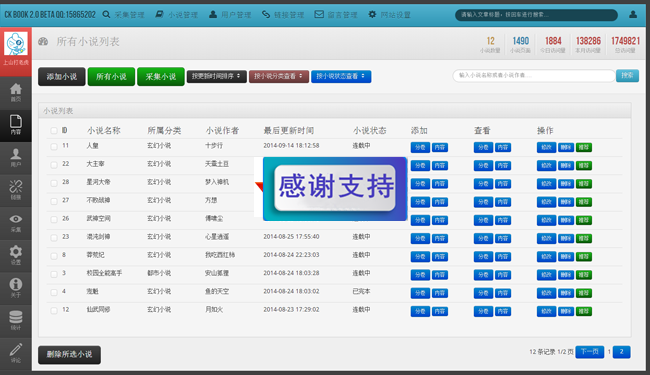This screenshot has height=375, width=650.
Task: Open the Comments (评论) sidebar pencil icon
Action: tap(16, 353)
